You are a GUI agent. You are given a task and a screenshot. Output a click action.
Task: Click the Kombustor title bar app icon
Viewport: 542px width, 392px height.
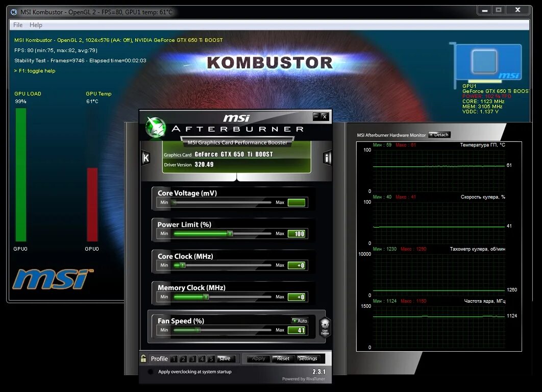point(14,12)
